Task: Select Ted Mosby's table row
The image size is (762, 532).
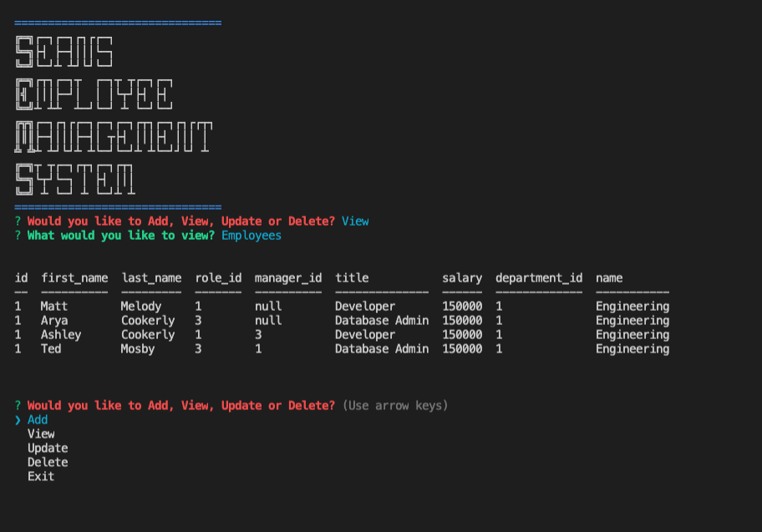Action: [x=334, y=348]
